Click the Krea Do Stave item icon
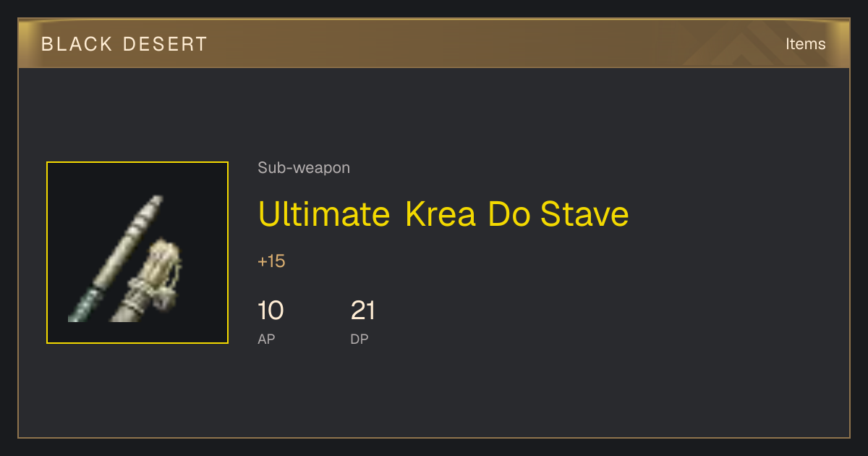This screenshot has width=868, height=456. pos(137,253)
